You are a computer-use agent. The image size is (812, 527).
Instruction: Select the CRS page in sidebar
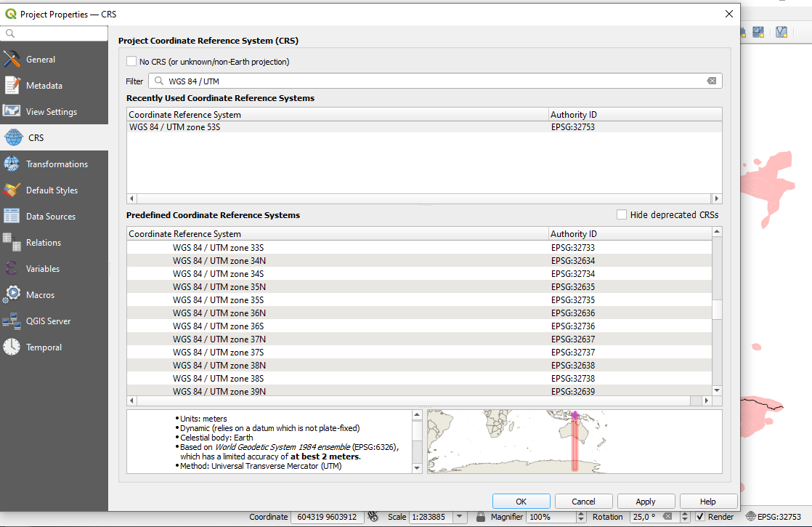click(x=54, y=138)
